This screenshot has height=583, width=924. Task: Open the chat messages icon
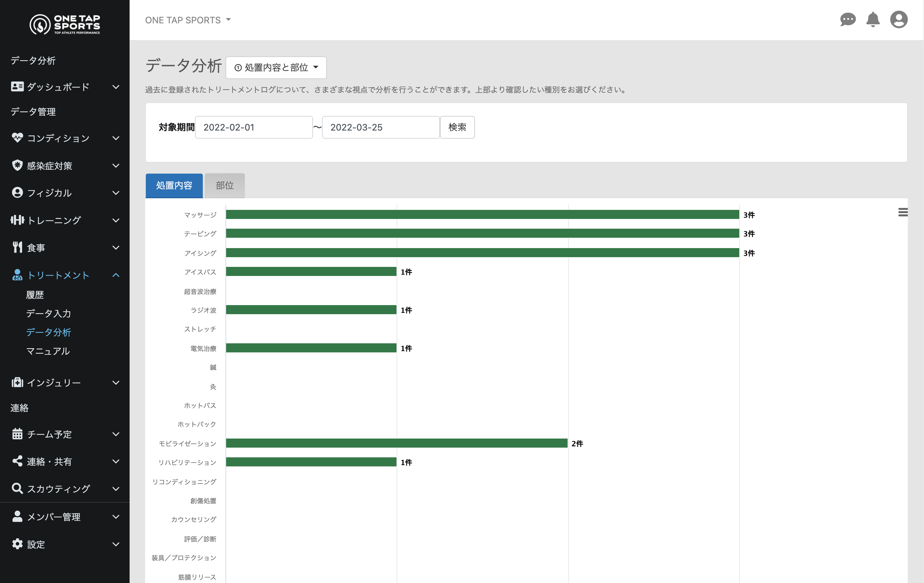pyautogui.click(x=848, y=19)
